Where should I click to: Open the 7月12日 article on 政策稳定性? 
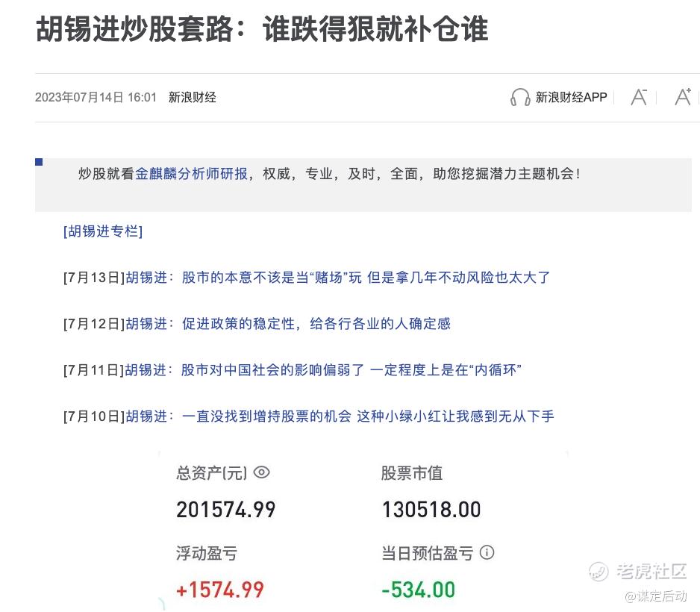click(x=316, y=324)
